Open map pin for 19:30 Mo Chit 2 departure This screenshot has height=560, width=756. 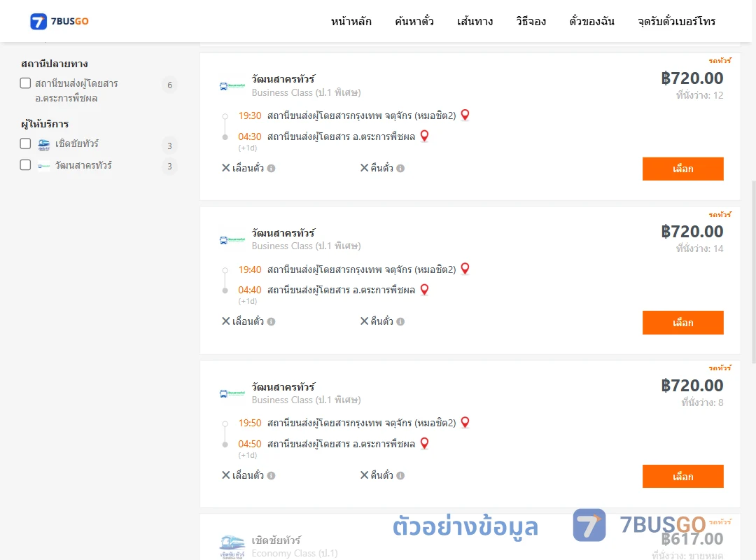point(465,115)
